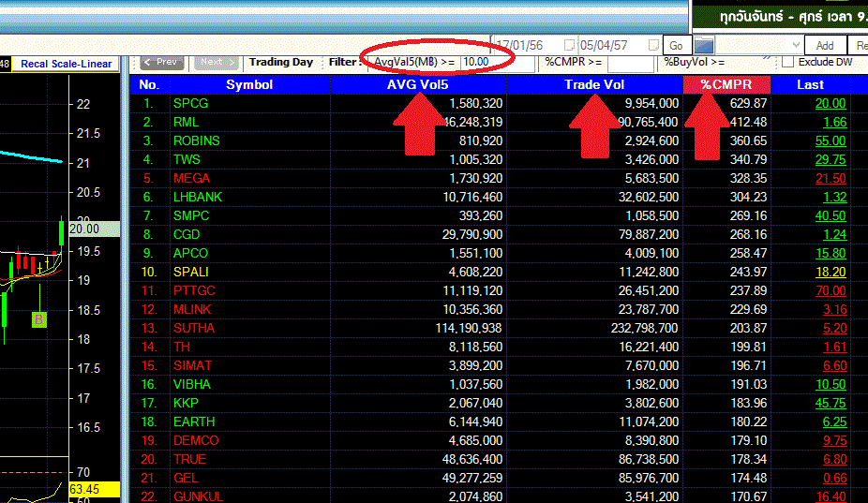Open KKP last price link 45.75
The height and width of the screenshot is (503, 868).
(x=831, y=404)
